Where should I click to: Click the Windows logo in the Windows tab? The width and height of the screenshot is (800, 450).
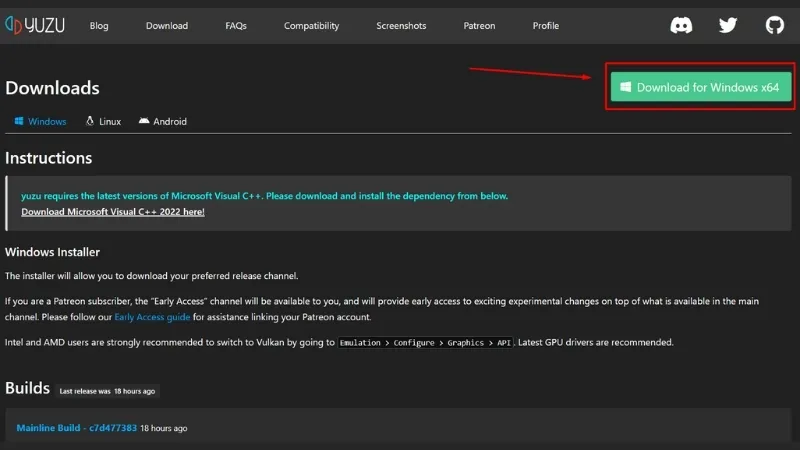point(18,122)
